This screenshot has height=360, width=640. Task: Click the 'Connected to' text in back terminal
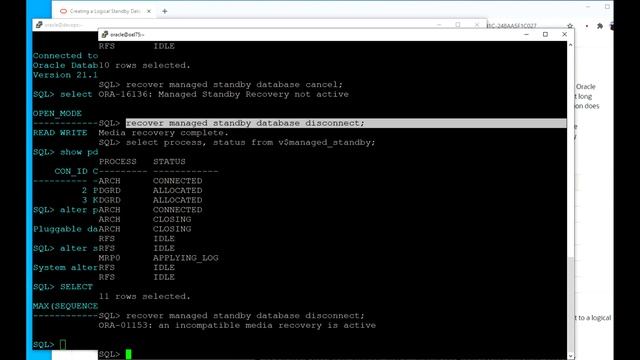click(65, 56)
